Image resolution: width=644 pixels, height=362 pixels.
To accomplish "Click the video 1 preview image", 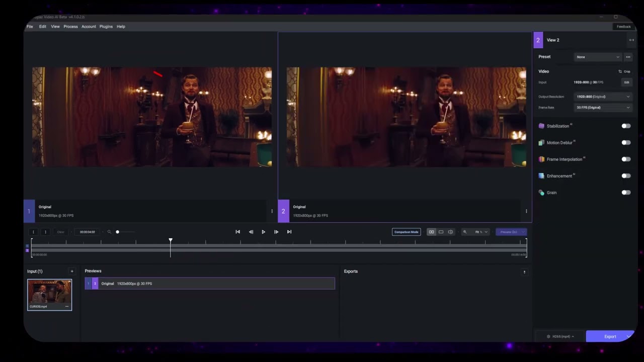I will coord(152,117).
